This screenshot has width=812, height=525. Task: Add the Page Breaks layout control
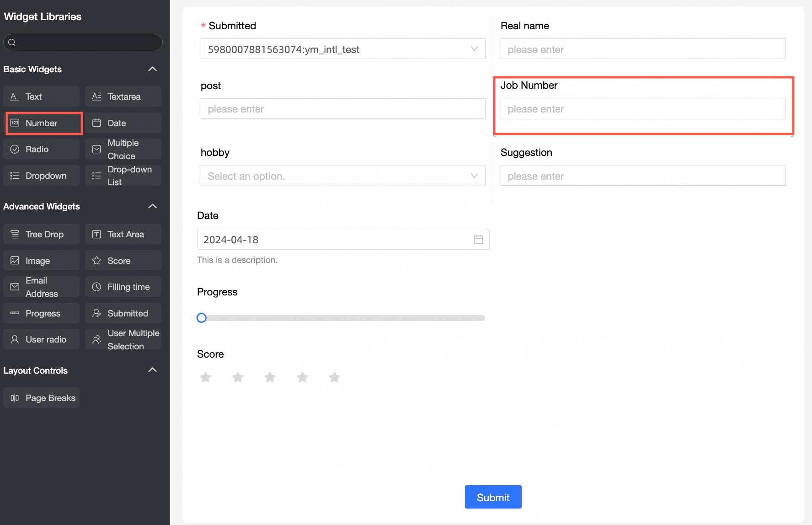pyautogui.click(x=41, y=397)
